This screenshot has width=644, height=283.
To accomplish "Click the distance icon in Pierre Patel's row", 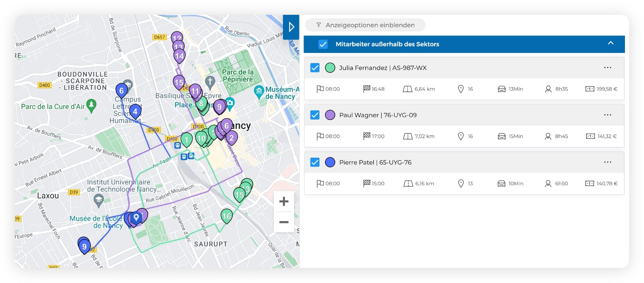I will click(x=408, y=183).
